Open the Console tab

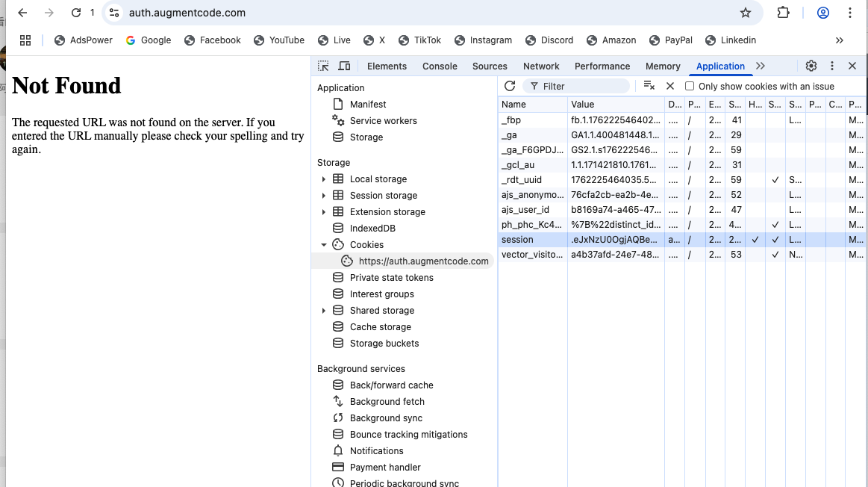440,66
